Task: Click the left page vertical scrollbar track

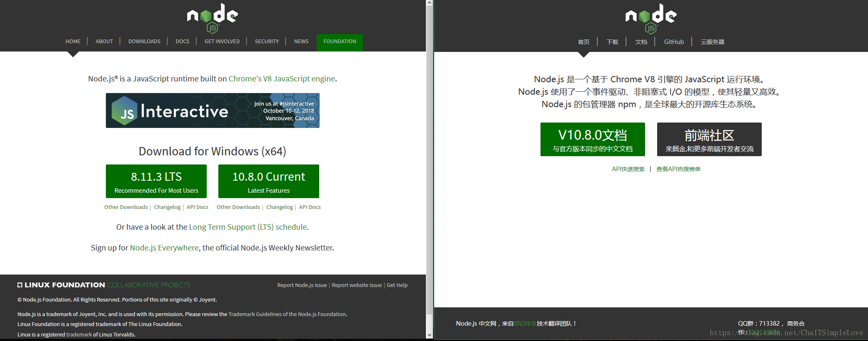Action: point(430,169)
